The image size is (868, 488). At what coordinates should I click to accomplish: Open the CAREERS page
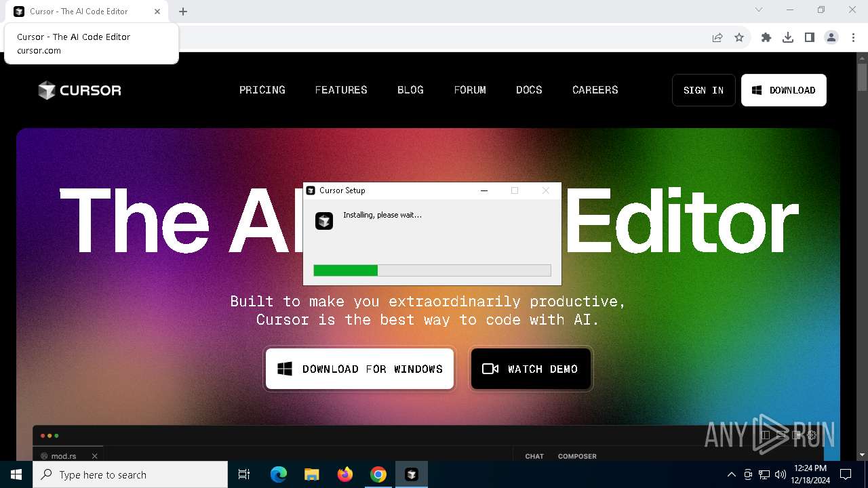(x=595, y=89)
